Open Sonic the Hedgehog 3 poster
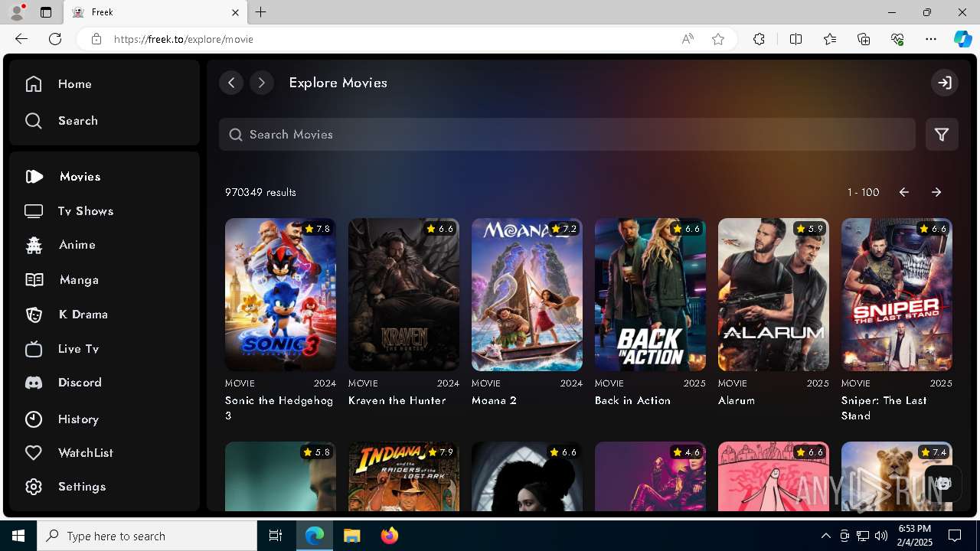 tap(280, 295)
